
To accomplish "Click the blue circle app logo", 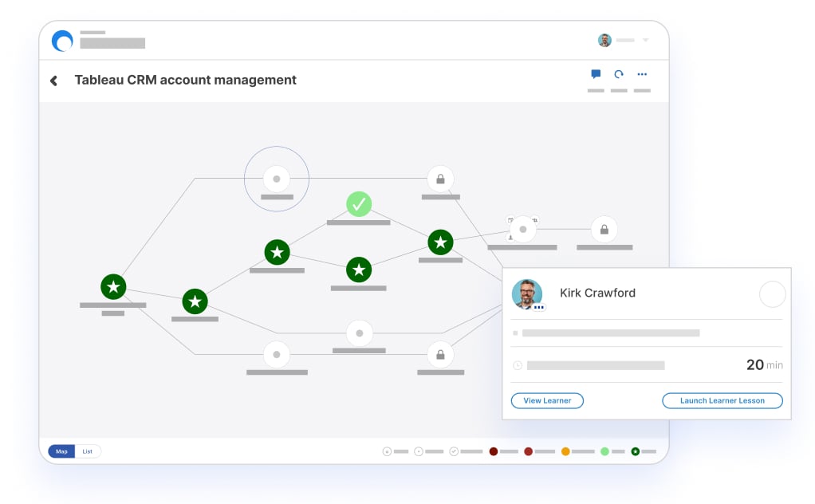I will [62, 41].
